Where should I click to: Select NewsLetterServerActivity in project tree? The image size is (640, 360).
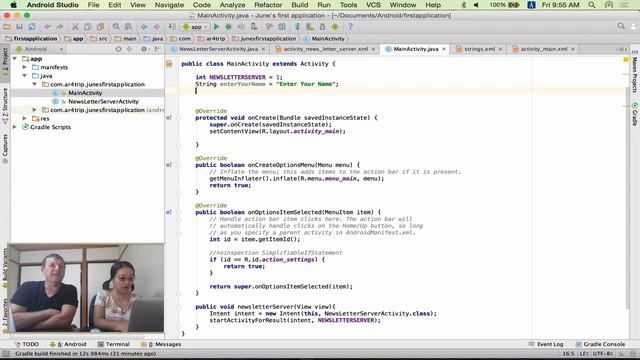point(103,101)
